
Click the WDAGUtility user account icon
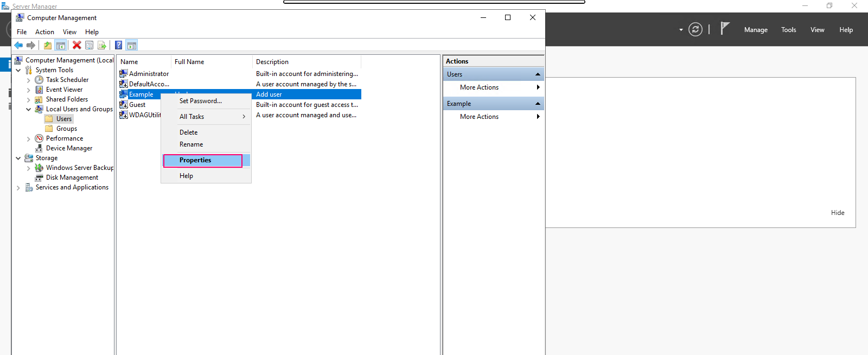coord(124,115)
